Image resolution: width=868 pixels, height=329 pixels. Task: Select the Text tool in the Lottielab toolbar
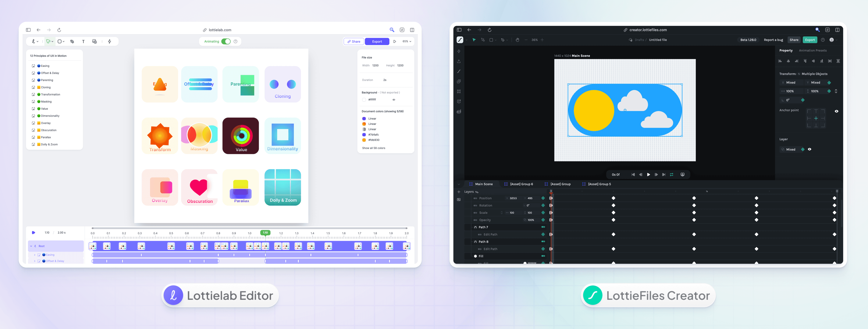click(83, 42)
